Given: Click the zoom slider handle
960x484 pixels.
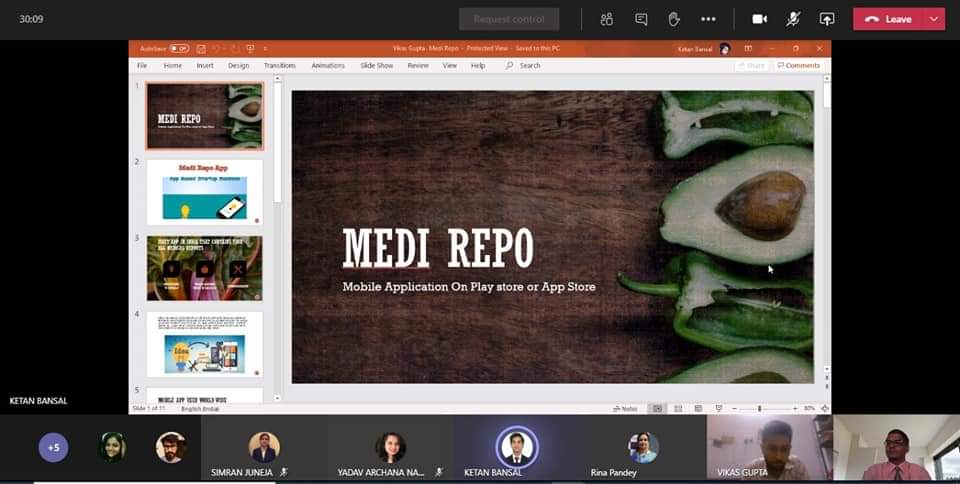Looking at the screenshot, I should tap(759, 408).
